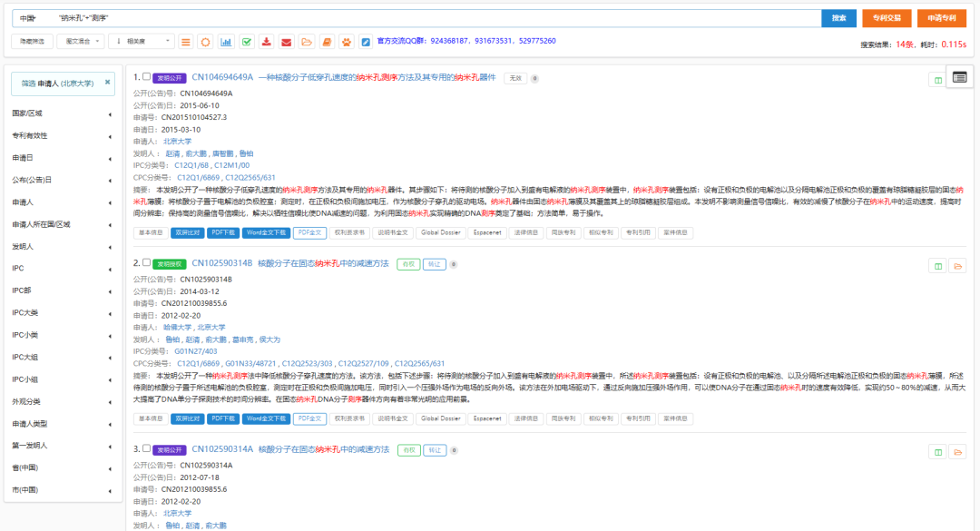980x531 pixels.
Task: Click the green check-square select-all icon
Action: pos(247,42)
